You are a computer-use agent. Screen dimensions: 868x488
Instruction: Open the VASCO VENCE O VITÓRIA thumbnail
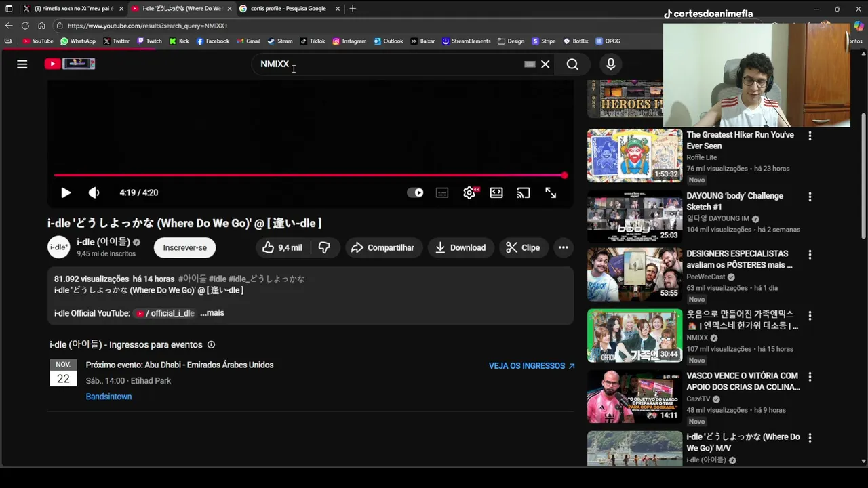635,396
